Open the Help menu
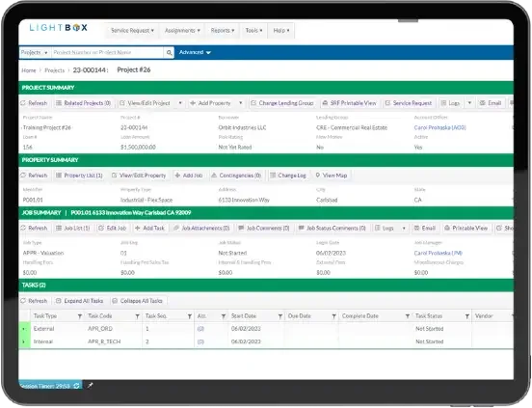 pyautogui.click(x=281, y=31)
